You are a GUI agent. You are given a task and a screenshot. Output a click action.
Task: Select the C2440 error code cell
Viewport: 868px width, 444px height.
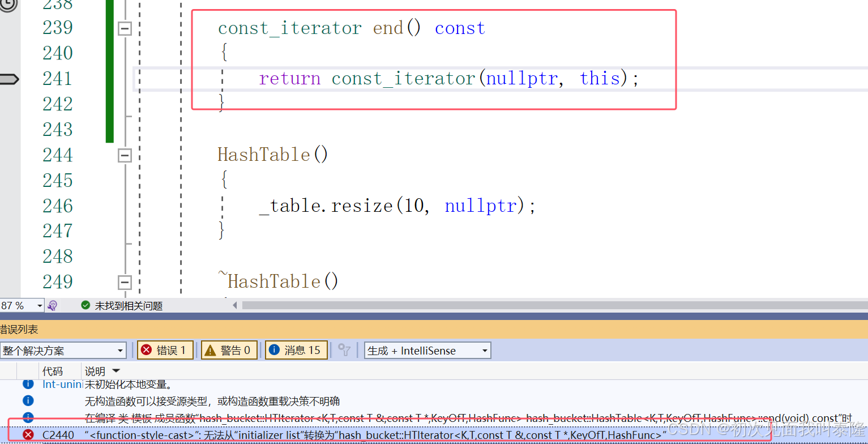pyautogui.click(x=58, y=435)
